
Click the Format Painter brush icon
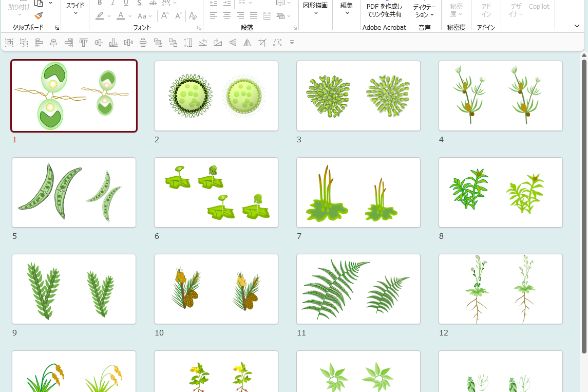[x=39, y=16]
